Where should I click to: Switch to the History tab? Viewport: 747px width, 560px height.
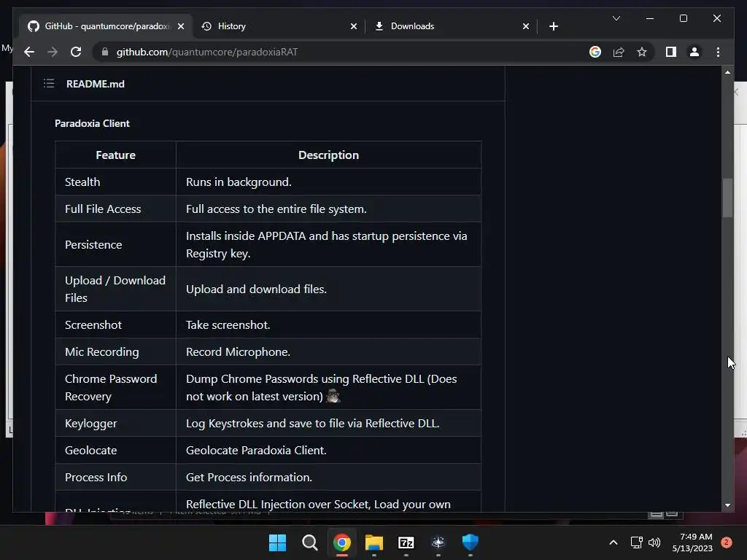tap(279, 26)
